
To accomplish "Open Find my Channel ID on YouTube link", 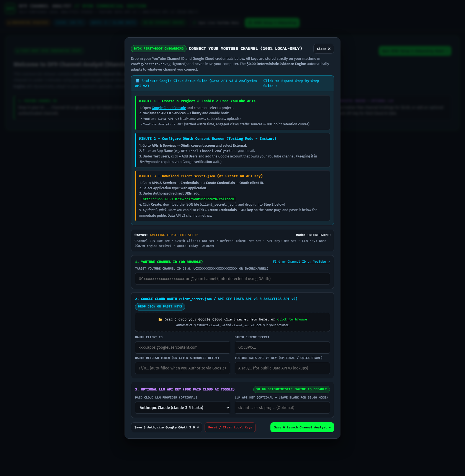I will pyautogui.click(x=301, y=262).
